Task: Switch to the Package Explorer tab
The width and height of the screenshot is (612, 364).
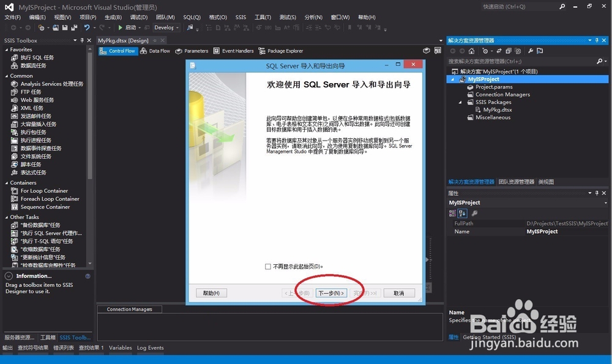Action: click(281, 51)
